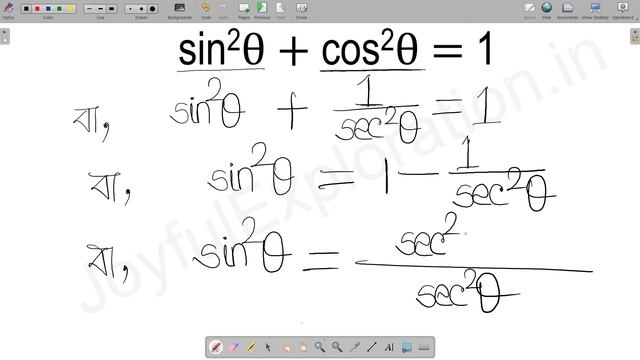Select the small eraser size
This screenshot has width=640, height=360.
tap(131, 9)
